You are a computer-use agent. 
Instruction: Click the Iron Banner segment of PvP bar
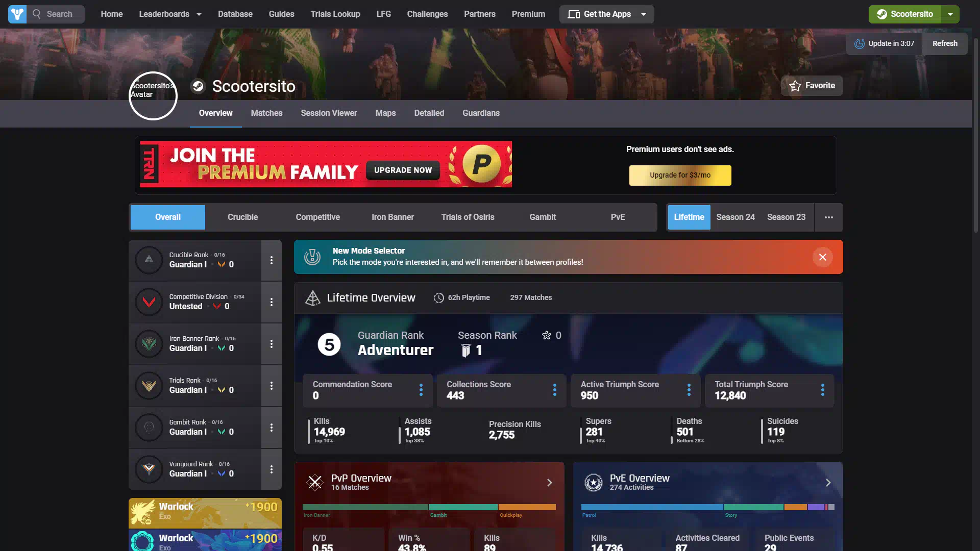[x=365, y=507]
